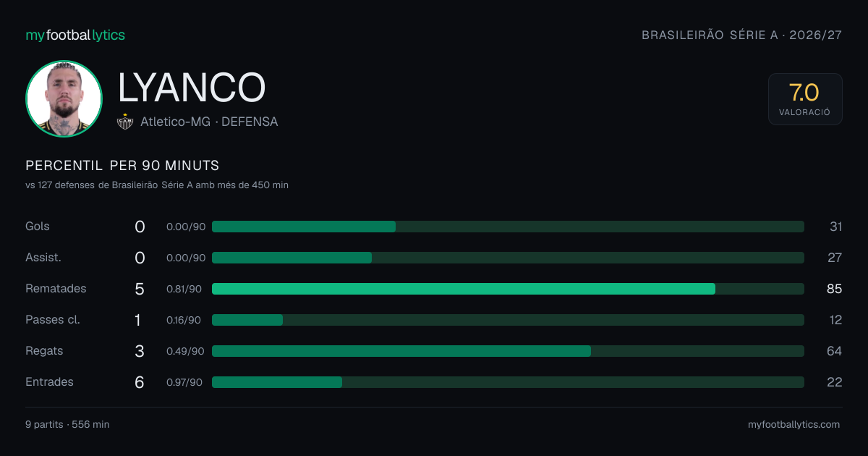This screenshot has height=456, width=868.
Task: Click the 7.0 Valoració rating box
Action: coord(805,99)
